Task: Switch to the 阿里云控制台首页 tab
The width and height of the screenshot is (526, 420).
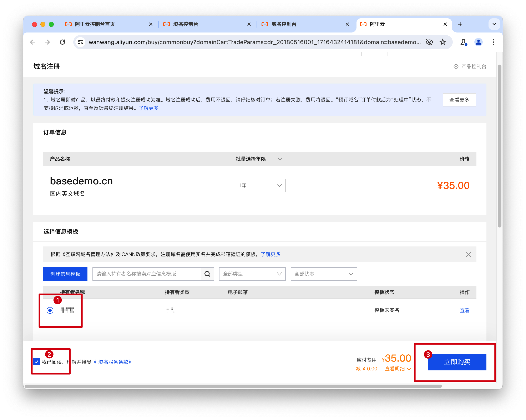Action: pos(95,24)
